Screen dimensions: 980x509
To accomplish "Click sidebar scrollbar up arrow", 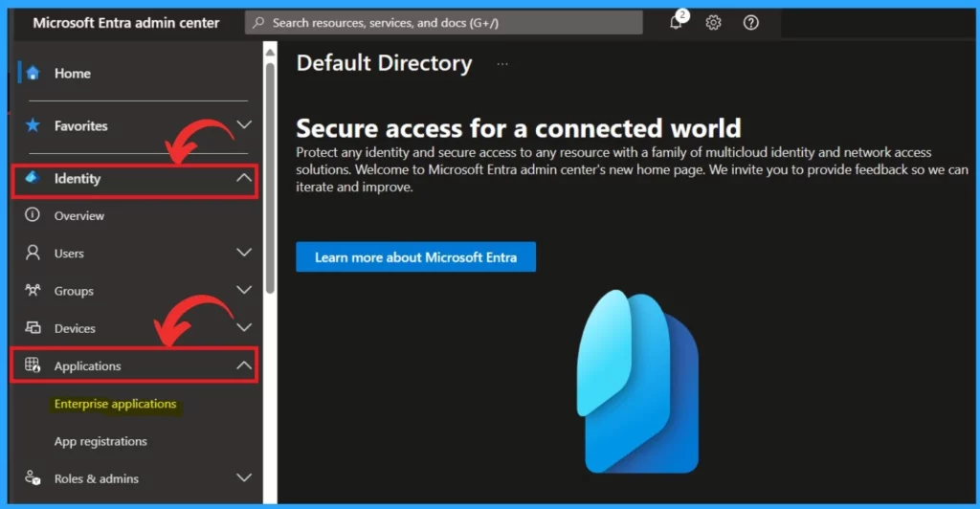I will (270, 53).
